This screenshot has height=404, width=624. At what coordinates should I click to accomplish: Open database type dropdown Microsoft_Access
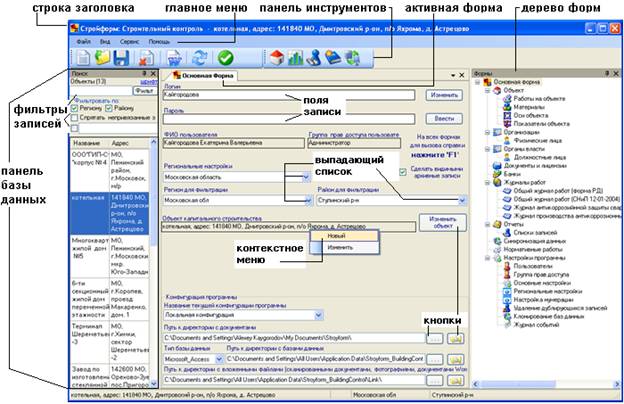point(219,359)
